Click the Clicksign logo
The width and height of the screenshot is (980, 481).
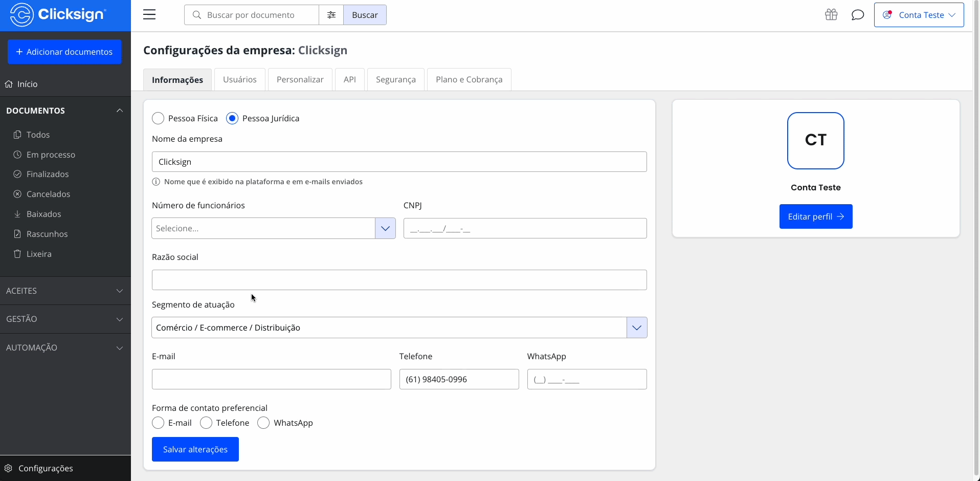[58, 14]
